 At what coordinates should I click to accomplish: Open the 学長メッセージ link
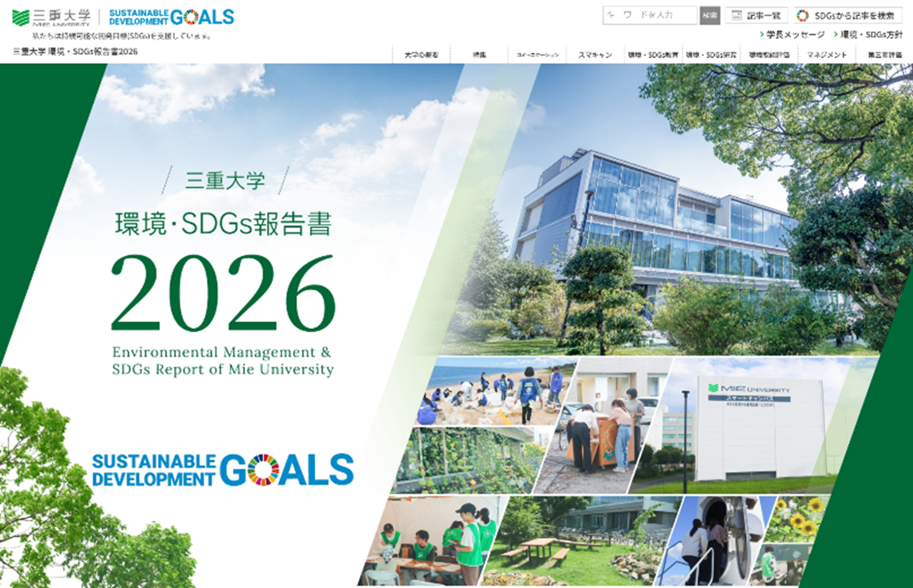(792, 35)
